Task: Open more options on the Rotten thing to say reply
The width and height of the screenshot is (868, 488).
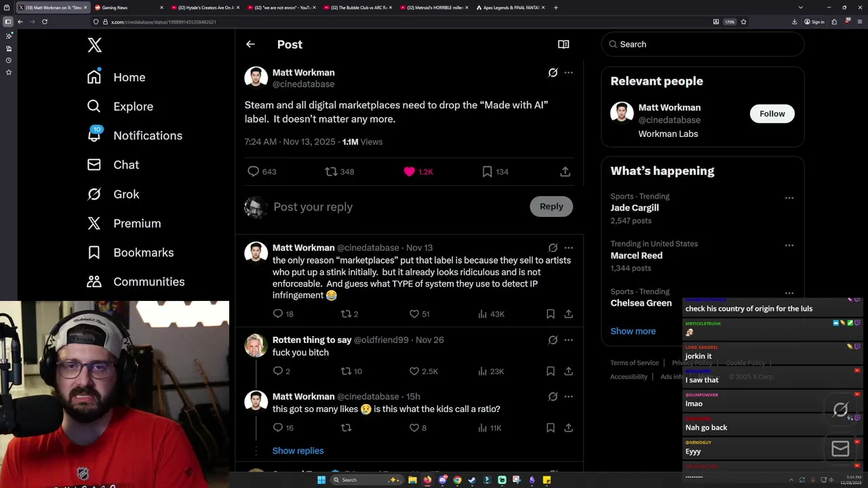Action: tap(568, 340)
